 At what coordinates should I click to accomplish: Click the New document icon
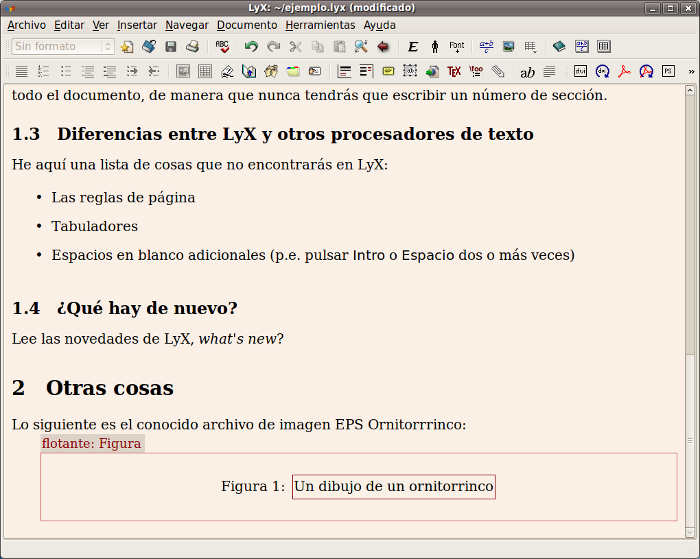click(x=127, y=46)
